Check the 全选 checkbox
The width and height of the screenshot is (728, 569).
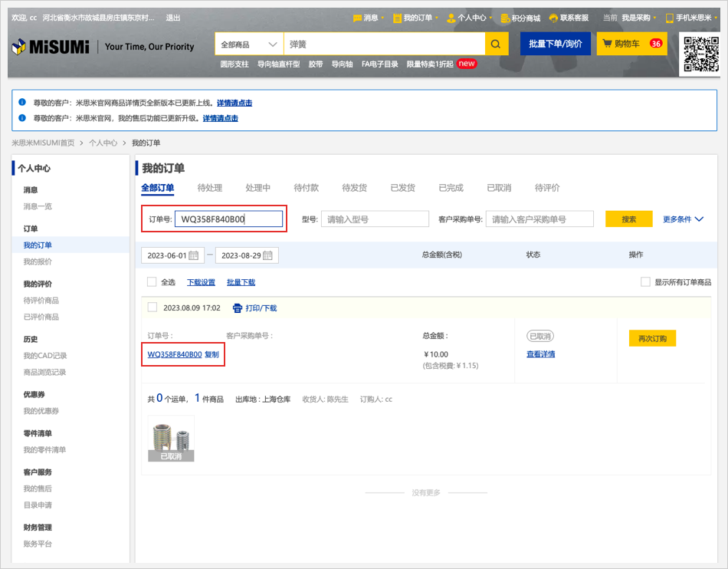point(152,282)
